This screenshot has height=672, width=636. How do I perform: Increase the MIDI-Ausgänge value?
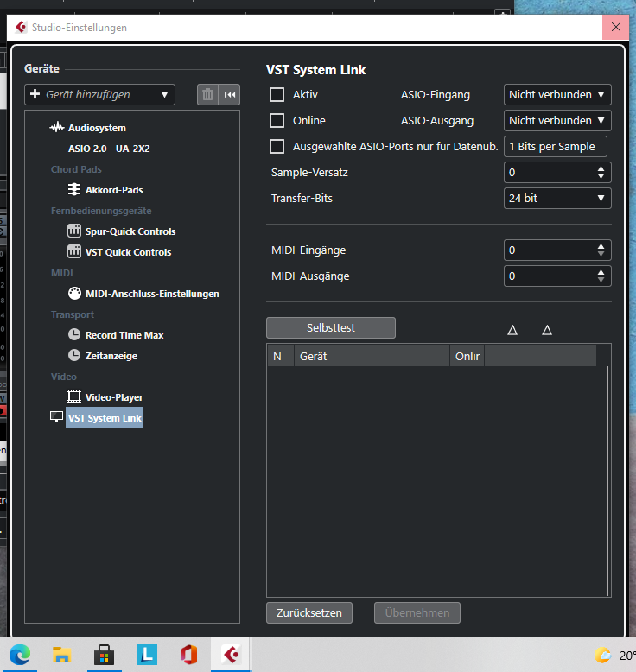click(601, 272)
